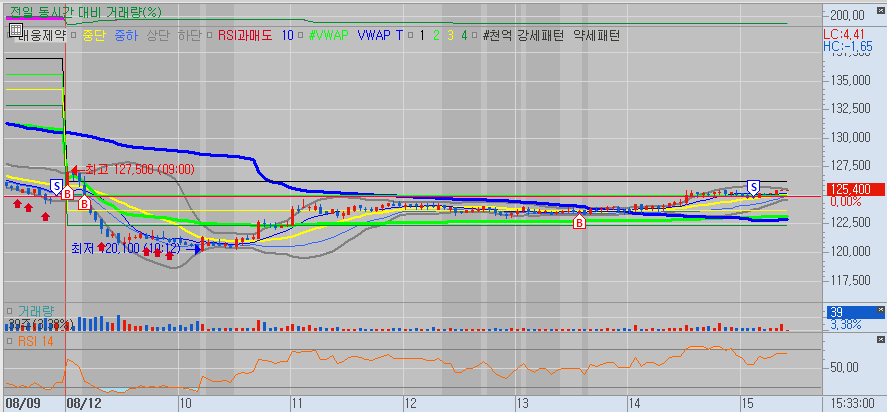The width and height of the screenshot is (887, 412).
Task: Select the 거래량 pane label
Action: click(x=36, y=311)
